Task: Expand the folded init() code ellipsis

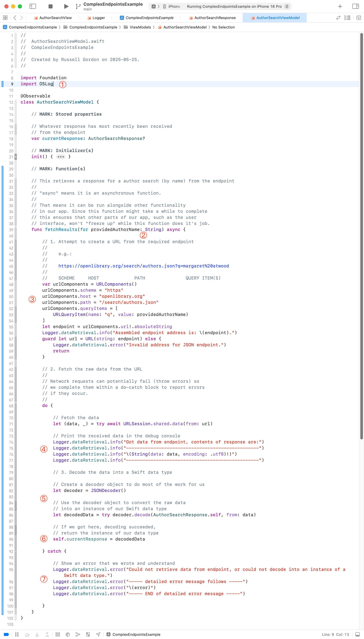Action: point(60,157)
